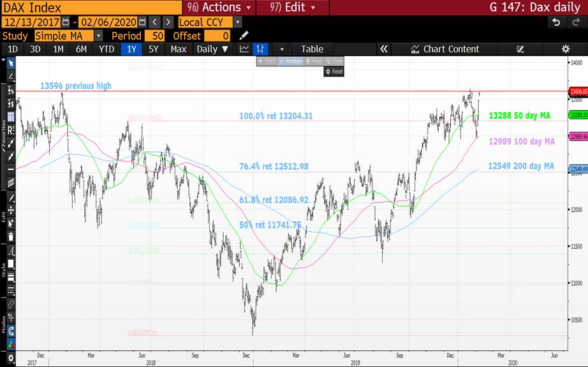
Task: Edit the Offset field showing 0
Action: 217,36
